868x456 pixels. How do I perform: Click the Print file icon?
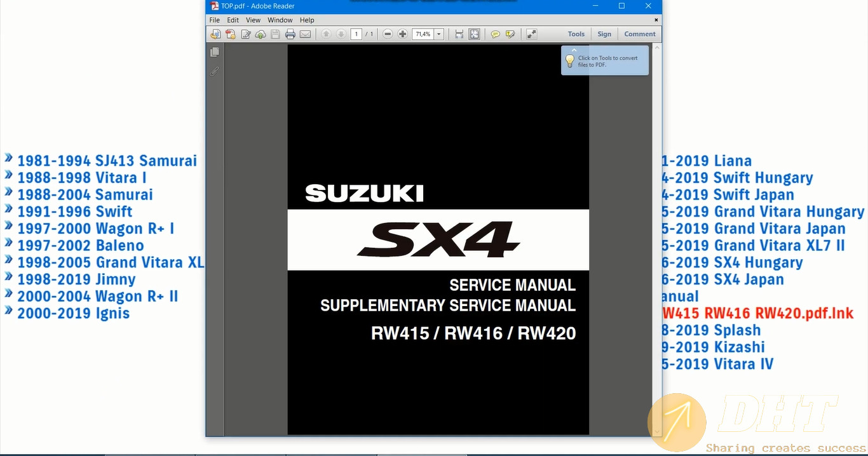pyautogui.click(x=290, y=34)
